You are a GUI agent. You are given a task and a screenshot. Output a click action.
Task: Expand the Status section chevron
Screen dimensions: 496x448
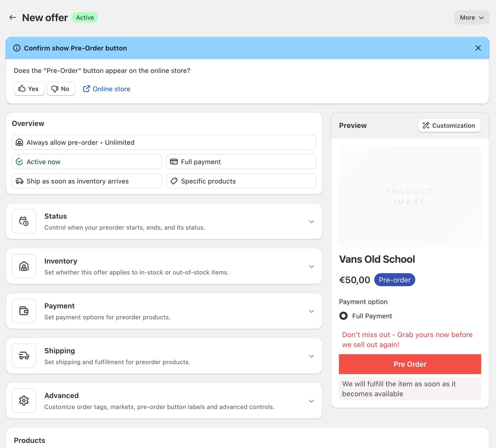(312, 222)
